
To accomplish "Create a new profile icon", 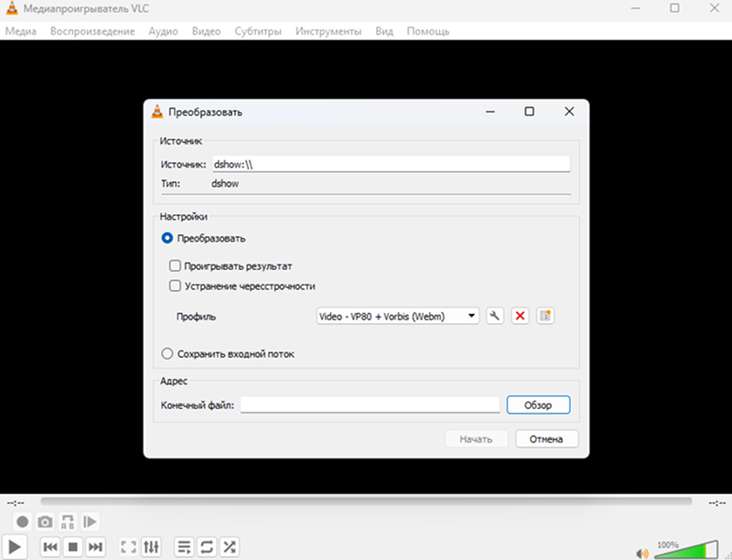I will (x=545, y=316).
